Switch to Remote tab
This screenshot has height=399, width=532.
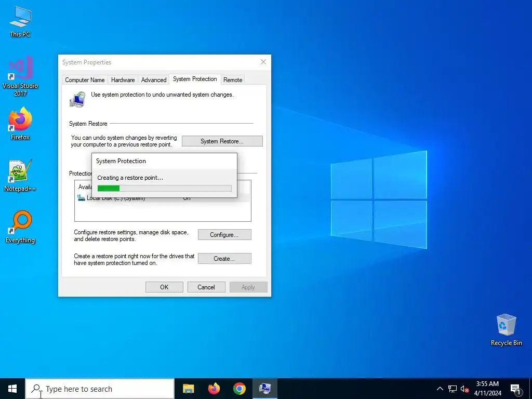pyautogui.click(x=233, y=79)
